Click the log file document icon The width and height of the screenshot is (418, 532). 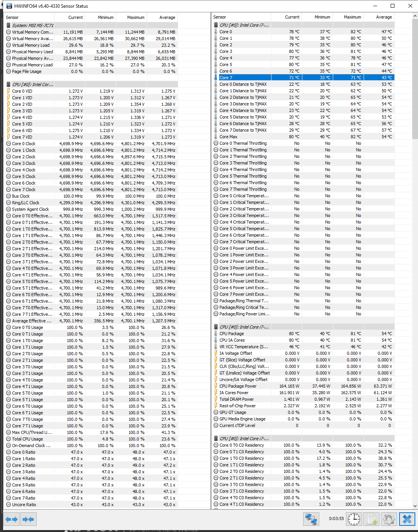point(372,519)
